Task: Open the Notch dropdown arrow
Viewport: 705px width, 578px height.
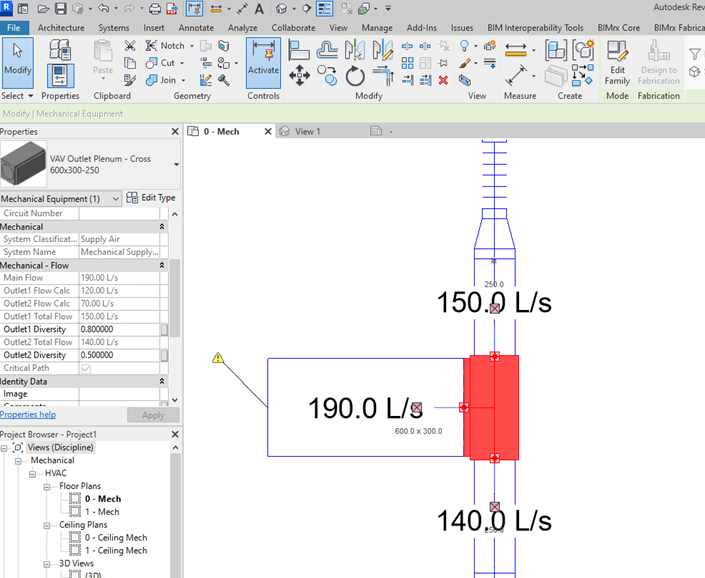Action: [192, 46]
